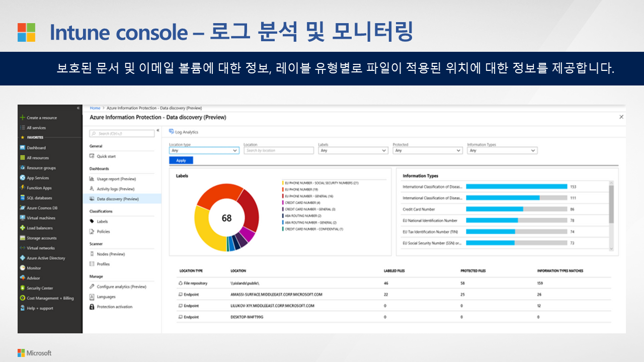The image size is (644, 362).
Task: Open the All services list icon
Action: [22, 128]
